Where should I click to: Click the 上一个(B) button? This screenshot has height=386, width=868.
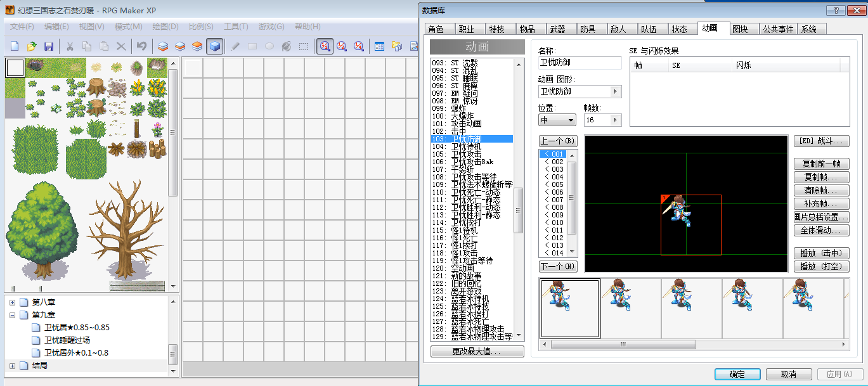tap(559, 141)
